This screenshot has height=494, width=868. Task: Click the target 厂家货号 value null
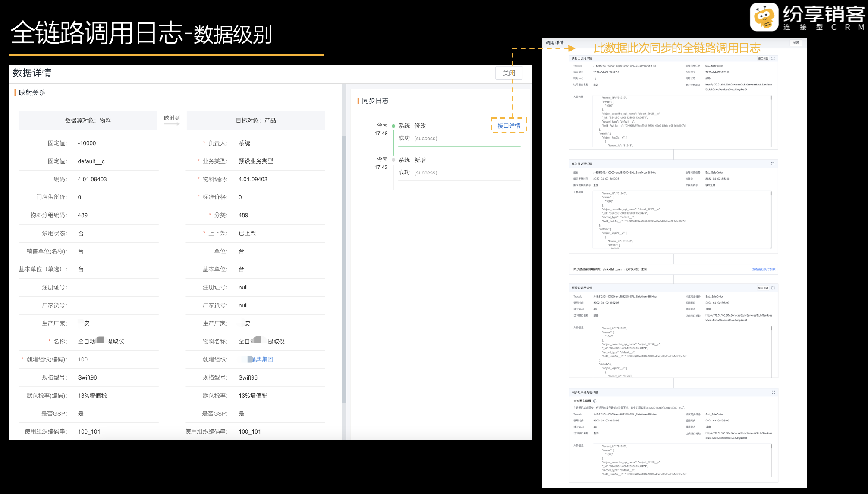tap(243, 305)
